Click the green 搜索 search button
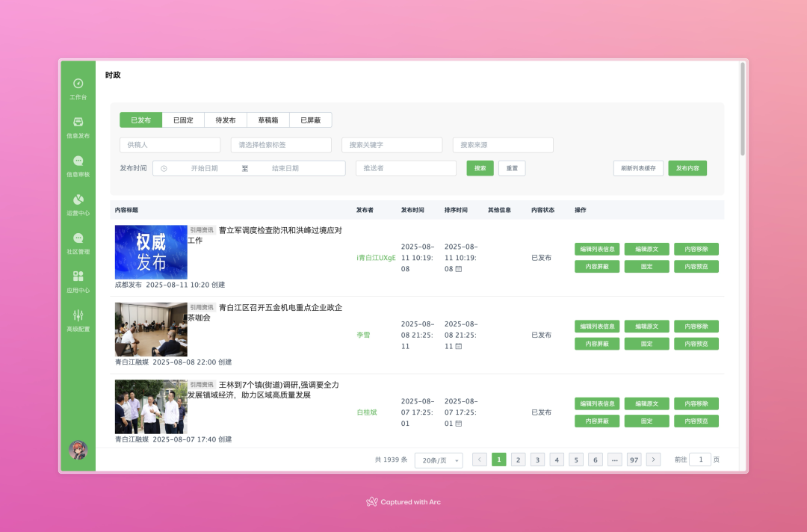807x532 pixels. pos(480,168)
